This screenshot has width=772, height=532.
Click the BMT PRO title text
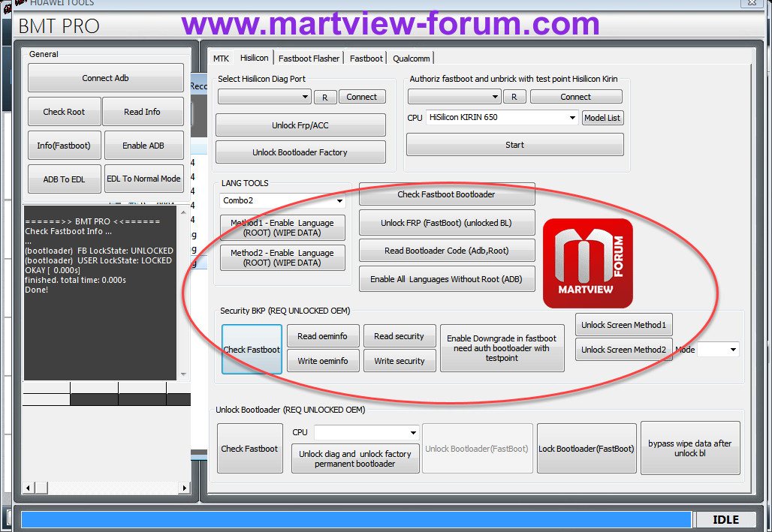59,26
